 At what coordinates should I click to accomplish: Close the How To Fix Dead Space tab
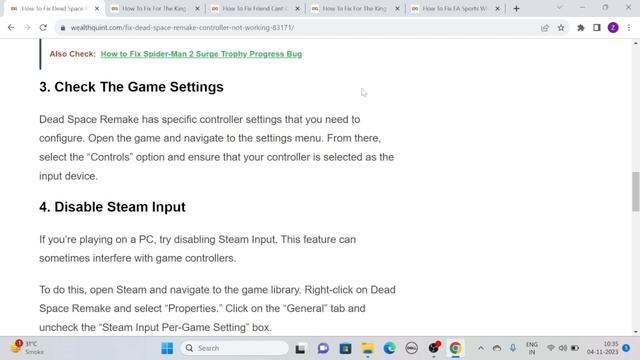(97, 9)
